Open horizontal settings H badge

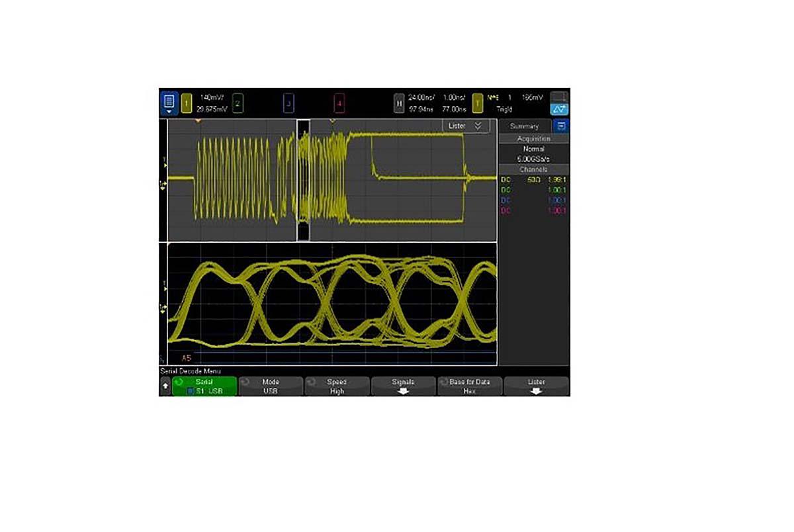(x=399, y=103)
